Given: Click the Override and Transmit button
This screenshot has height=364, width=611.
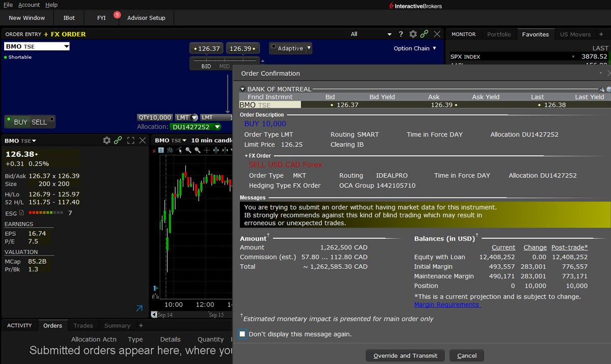Looking at the screenshot, I should tap(405, 355).
